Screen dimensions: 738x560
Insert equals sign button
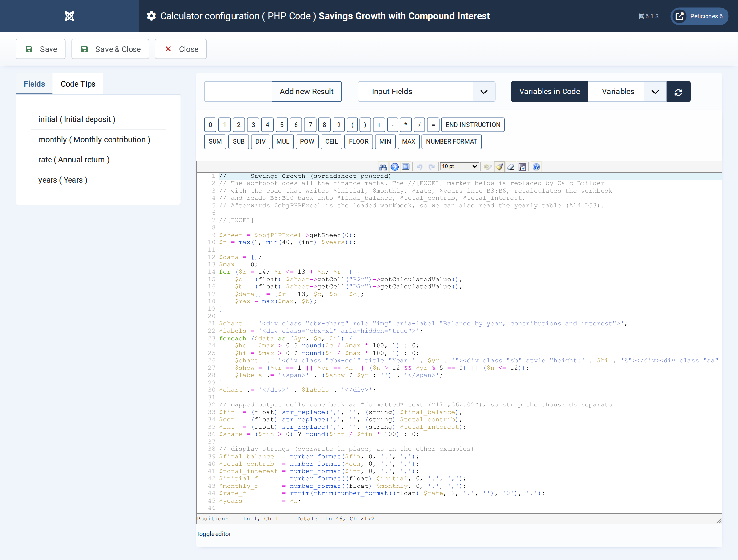433,125
